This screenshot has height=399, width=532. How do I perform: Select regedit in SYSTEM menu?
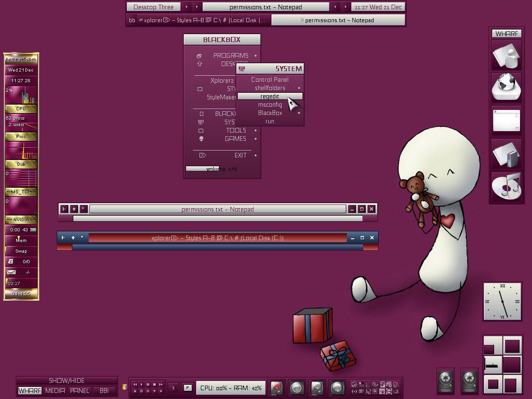pos(270,97)
